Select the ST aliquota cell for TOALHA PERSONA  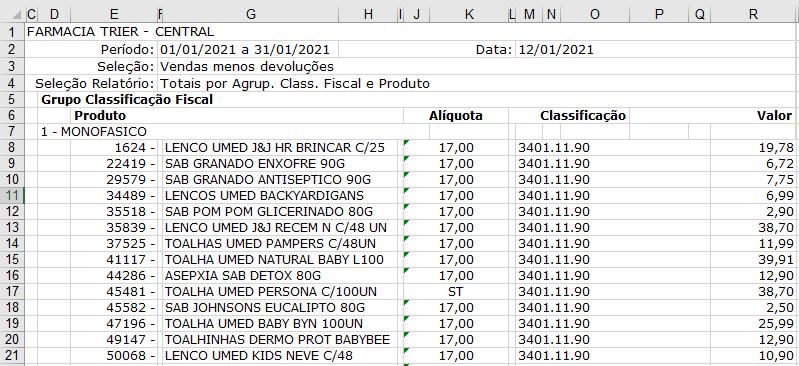tap(456, 292)
